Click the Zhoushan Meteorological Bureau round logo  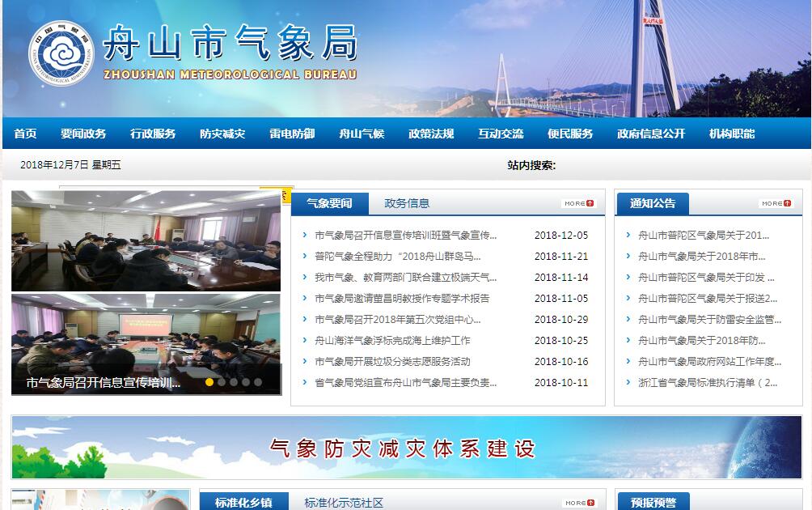[61, 53]
